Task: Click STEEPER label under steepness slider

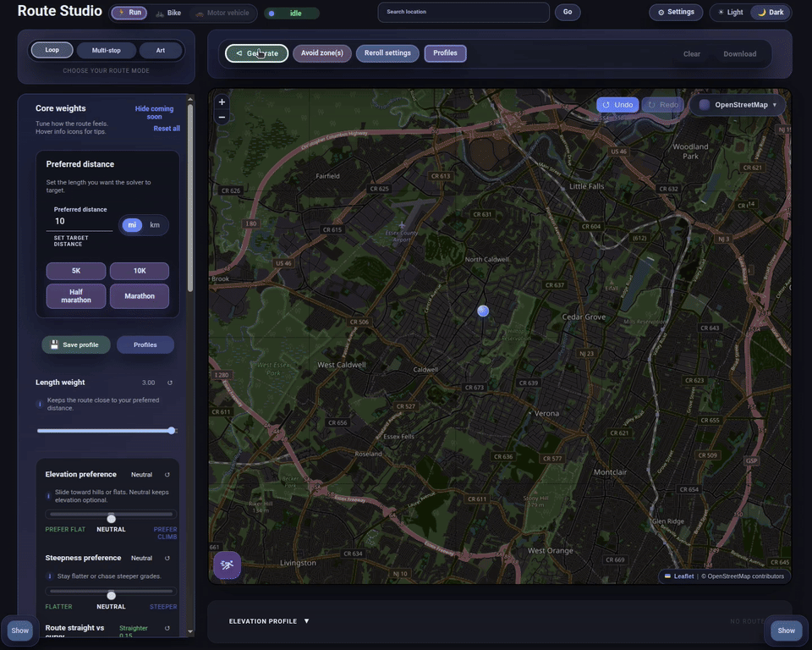Action: [163, 607]
